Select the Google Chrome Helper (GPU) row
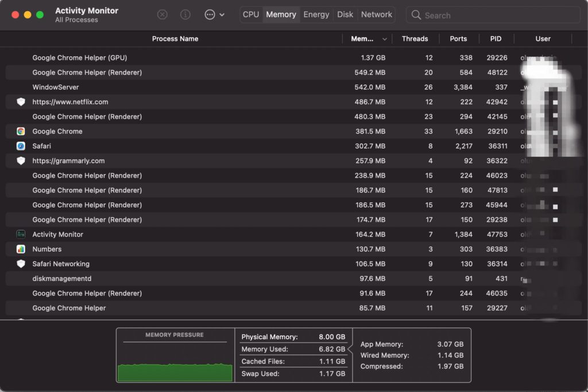 (293, 57)
